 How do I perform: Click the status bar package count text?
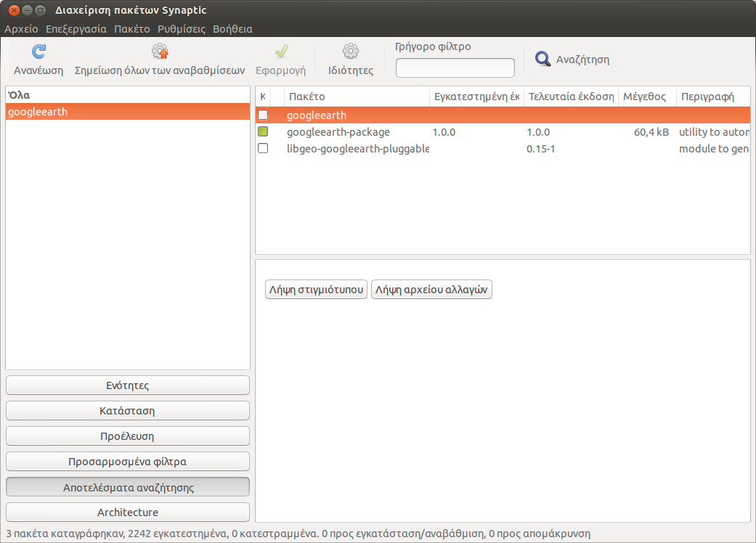click(x=298, y=534)
